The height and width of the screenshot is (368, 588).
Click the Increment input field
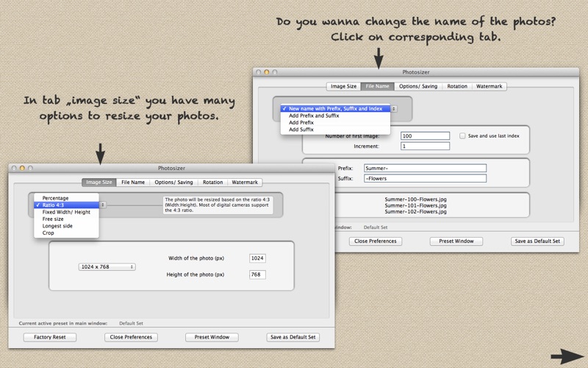pyautogui.click(x=426, y=146)
